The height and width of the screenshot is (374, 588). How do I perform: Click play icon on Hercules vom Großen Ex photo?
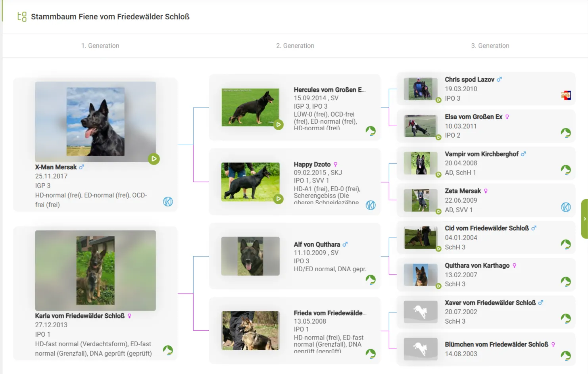point(279,125)
